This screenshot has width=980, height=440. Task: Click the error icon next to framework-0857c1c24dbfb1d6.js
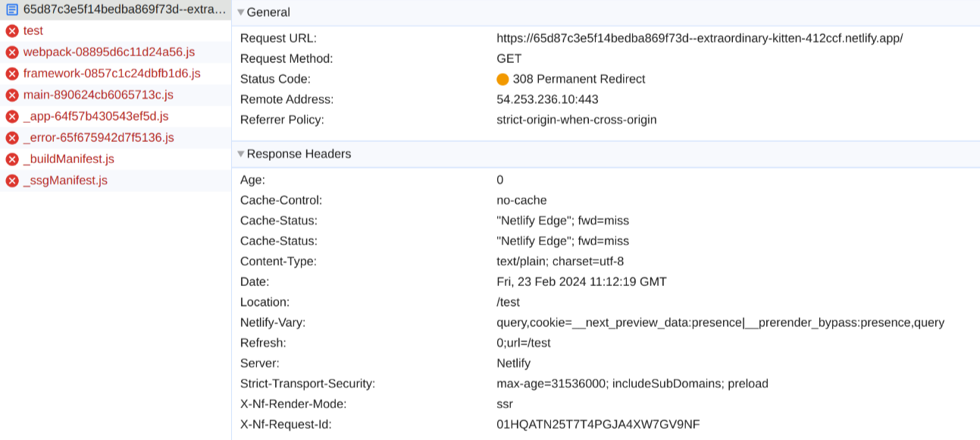pos(12,74)
